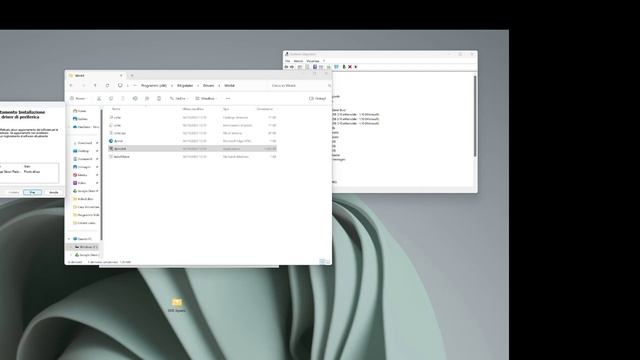Viewport: 640px width, 360px height.
Task: Toggle the Dettagli pane button in Explorer
Action: [x=318, y=98]
